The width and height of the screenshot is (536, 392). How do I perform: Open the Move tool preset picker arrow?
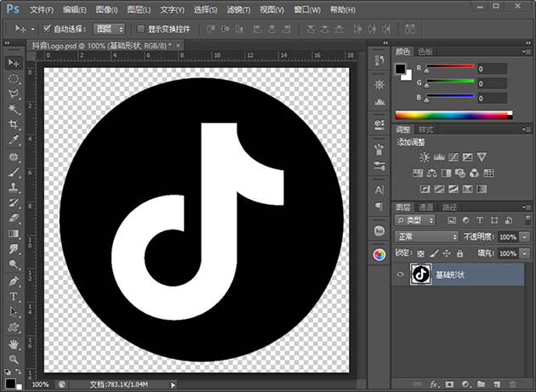click(32, 30)
